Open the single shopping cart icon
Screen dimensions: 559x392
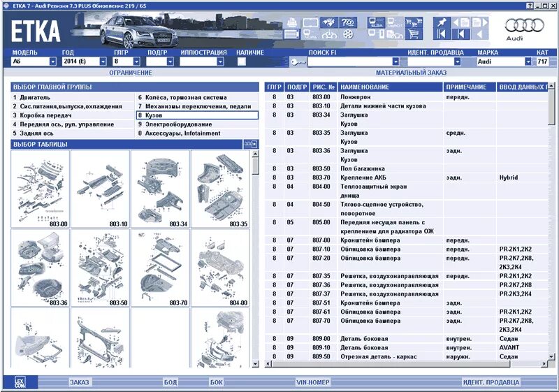[414, 34]
